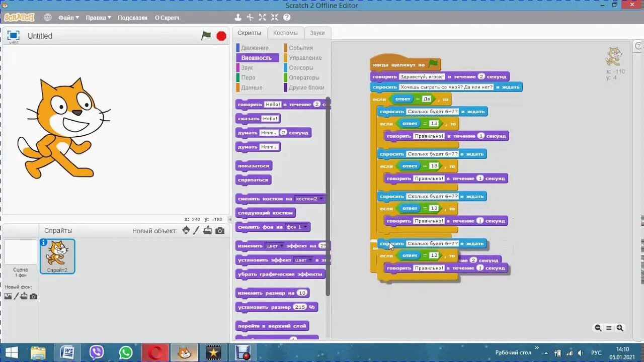Image resolution: width=644 pixels, height=362 pixels.
Task: Upload backdrop from file icon
Action: click(24, 296)
